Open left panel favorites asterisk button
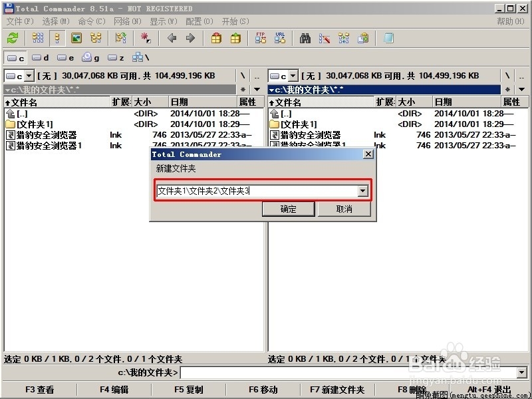The height and width of the screenshot is (399, 532). [x=243, y=90]
